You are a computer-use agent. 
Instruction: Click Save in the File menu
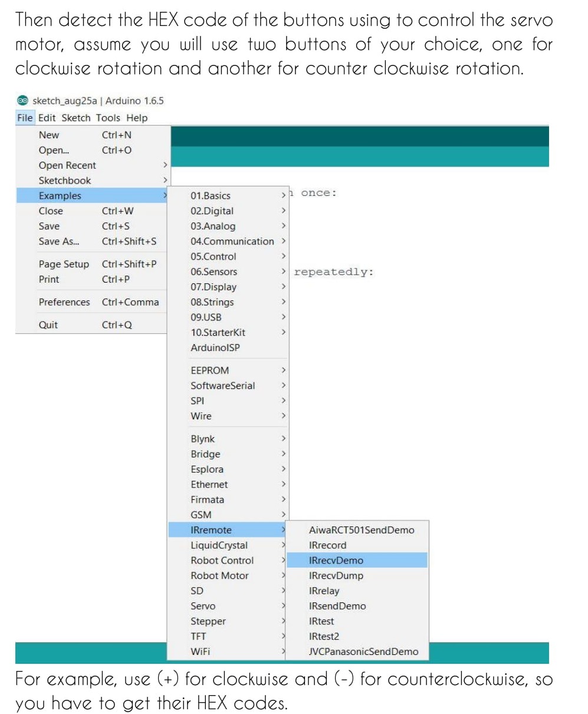92,226
